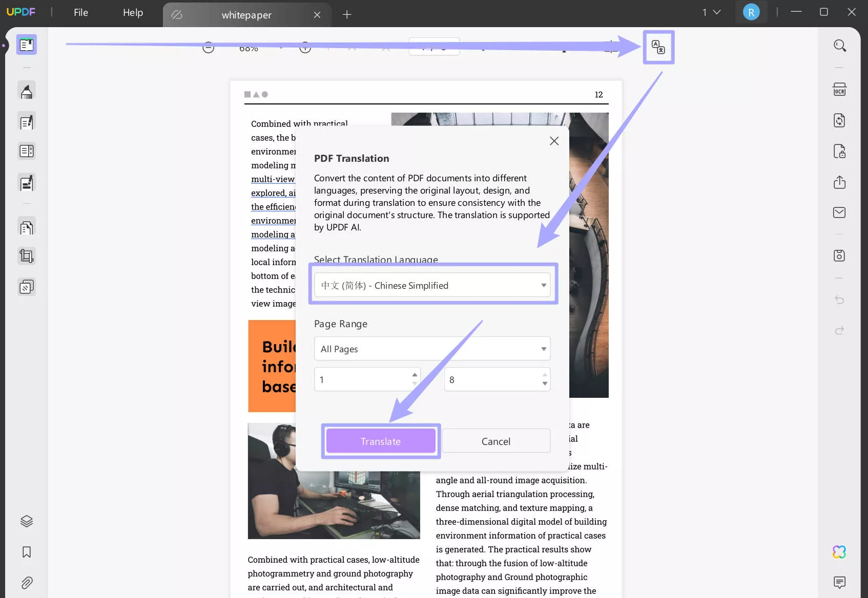This screenshot has width=868, height=598.
Task: Start OCR from the right sidebar
Action: click(x=839, y=89)
